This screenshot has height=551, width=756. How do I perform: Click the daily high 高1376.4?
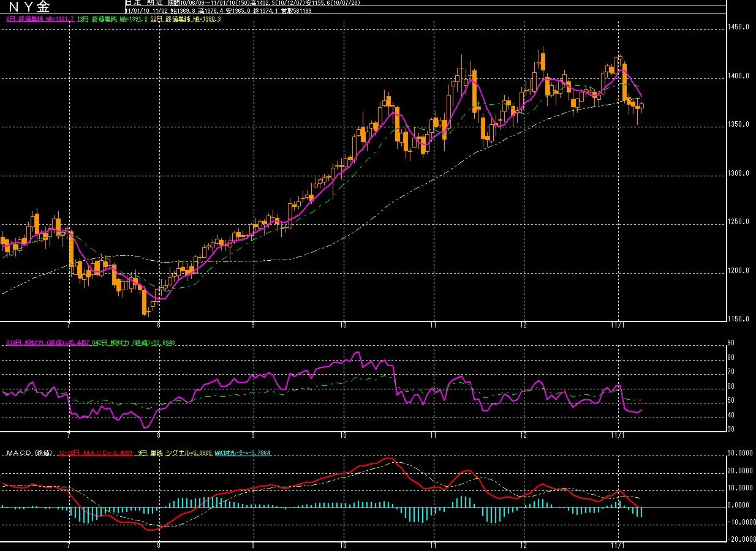point(211,10)
